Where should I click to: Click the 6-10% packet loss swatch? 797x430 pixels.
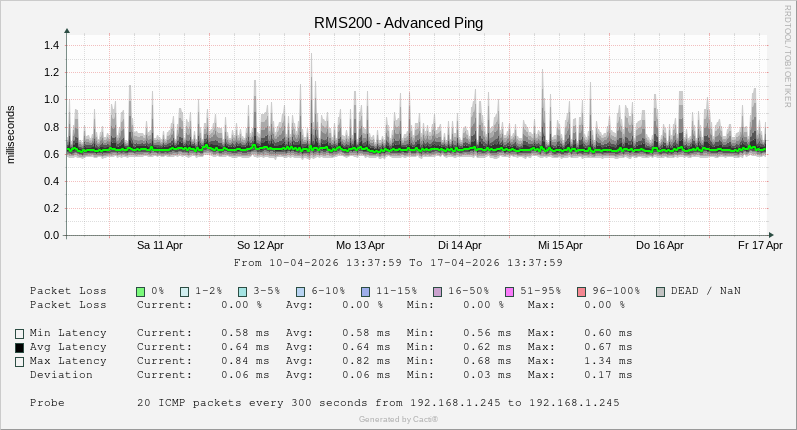pyautogui.click(x=301, y=291)
